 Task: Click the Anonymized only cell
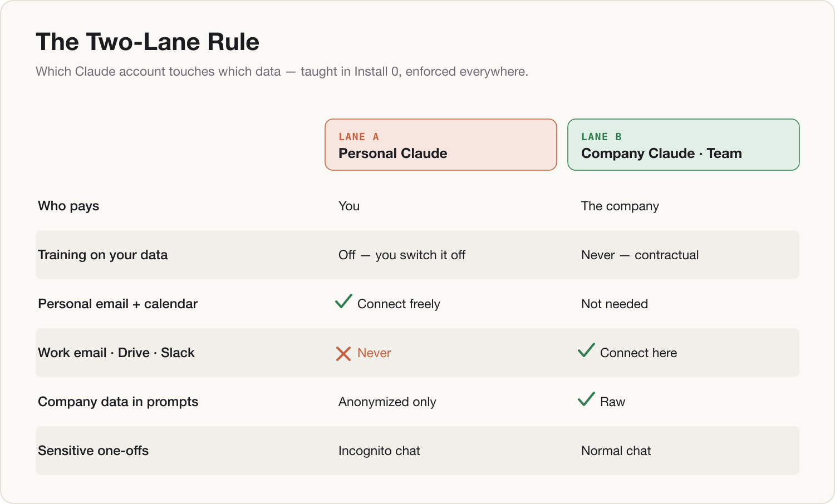(x=387, y=402)
